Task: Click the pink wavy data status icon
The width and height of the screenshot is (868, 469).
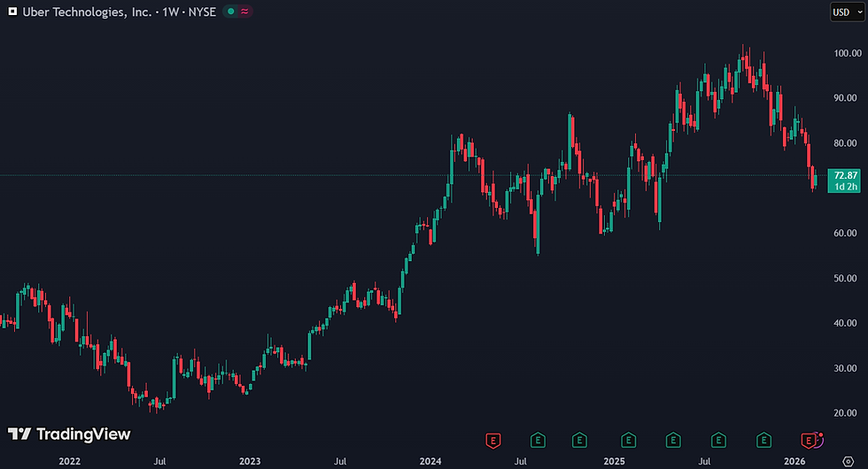Action: [x=244, y=11]
